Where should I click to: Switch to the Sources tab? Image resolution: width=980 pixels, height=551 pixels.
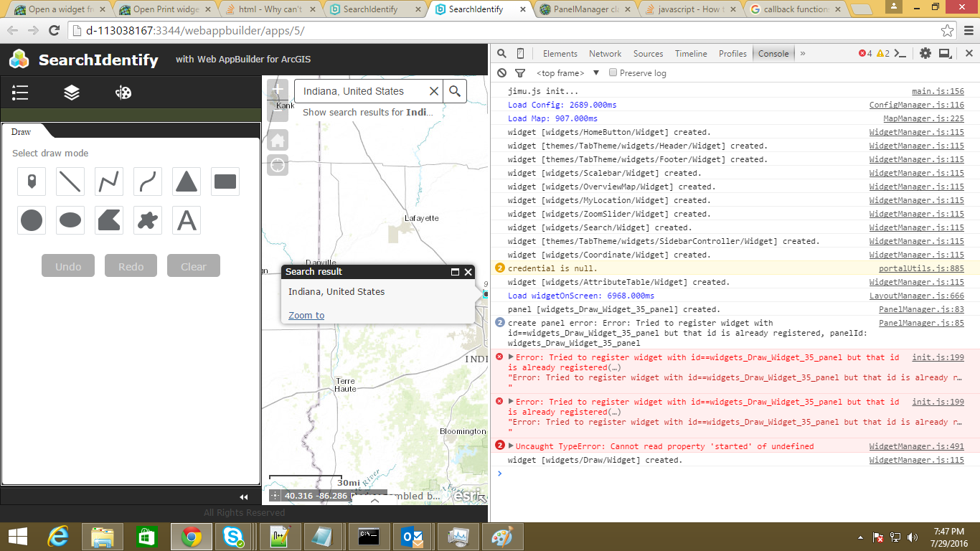pos(648,54)
